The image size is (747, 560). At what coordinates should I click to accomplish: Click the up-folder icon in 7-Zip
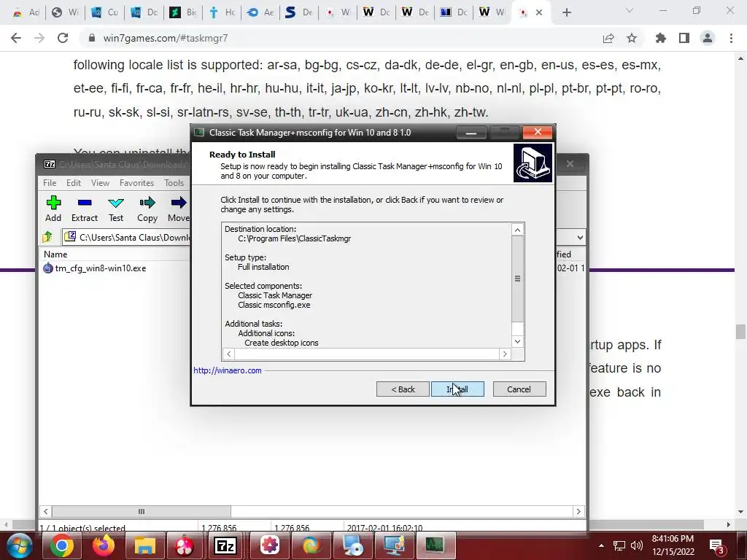tap(47, 237)
